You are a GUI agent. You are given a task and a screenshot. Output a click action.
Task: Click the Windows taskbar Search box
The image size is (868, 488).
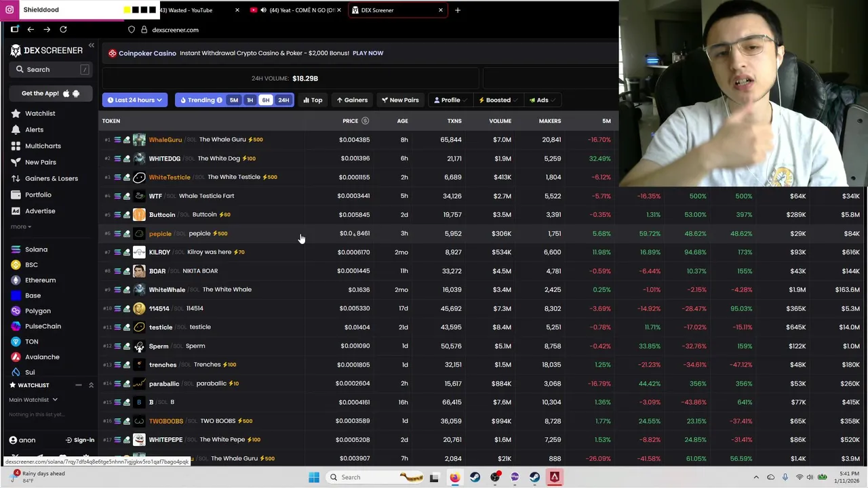[x=376, y=477]
